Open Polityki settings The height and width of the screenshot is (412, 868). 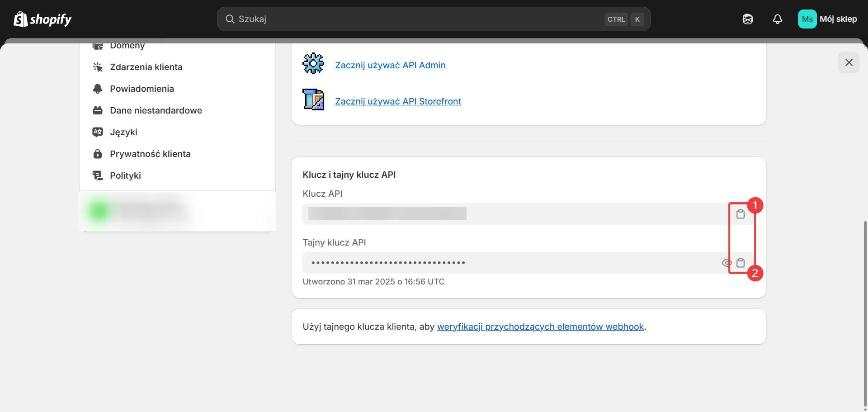click(x=125, y=175)
